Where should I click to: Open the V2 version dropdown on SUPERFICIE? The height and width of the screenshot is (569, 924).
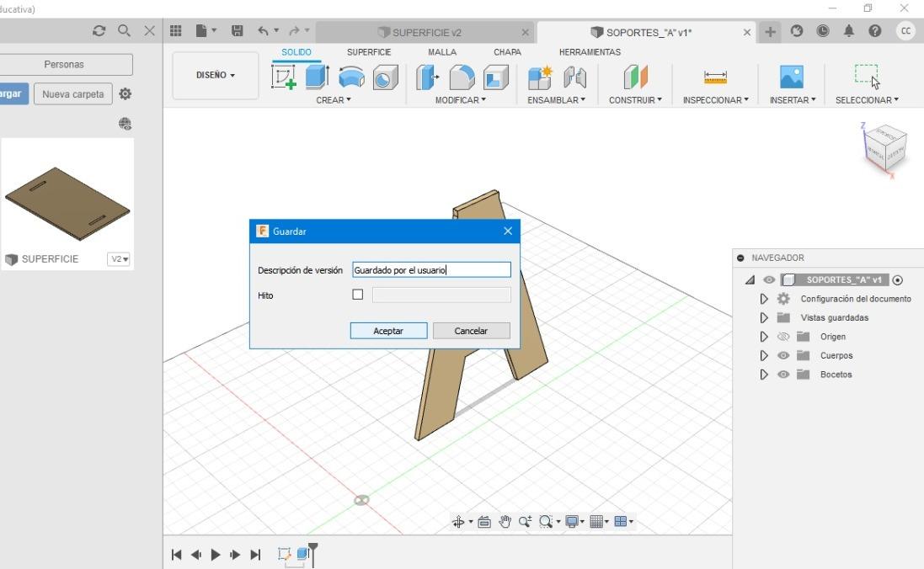click(x=119, y=259)
